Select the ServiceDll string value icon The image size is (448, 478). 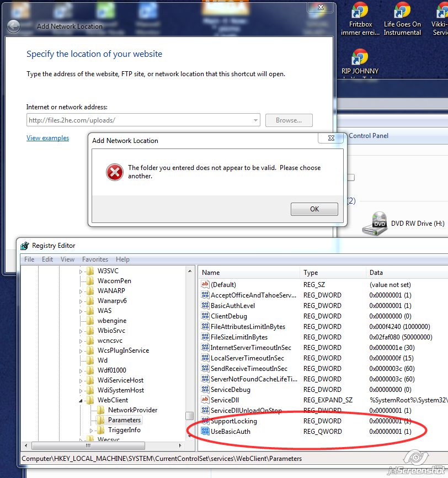click(x=205, y=400)
